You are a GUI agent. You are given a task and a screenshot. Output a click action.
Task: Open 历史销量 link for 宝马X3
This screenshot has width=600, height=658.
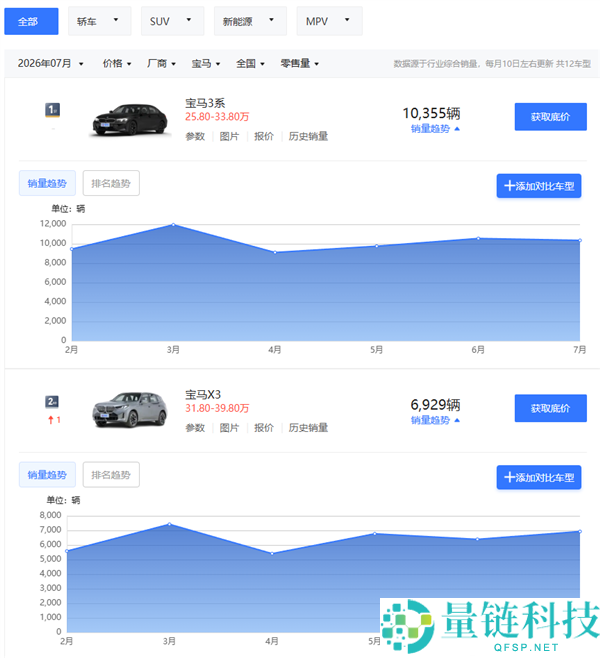[308, 428]
